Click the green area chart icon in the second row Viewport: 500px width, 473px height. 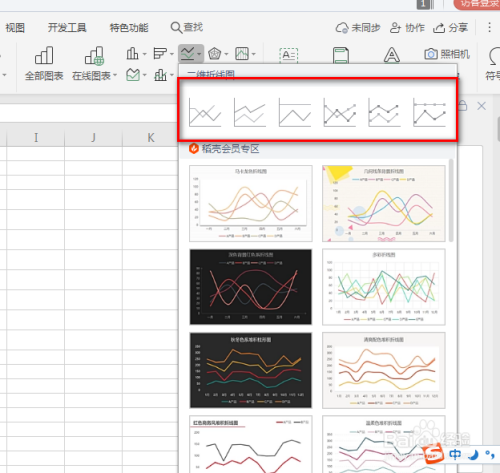click(x=133, y=75)
